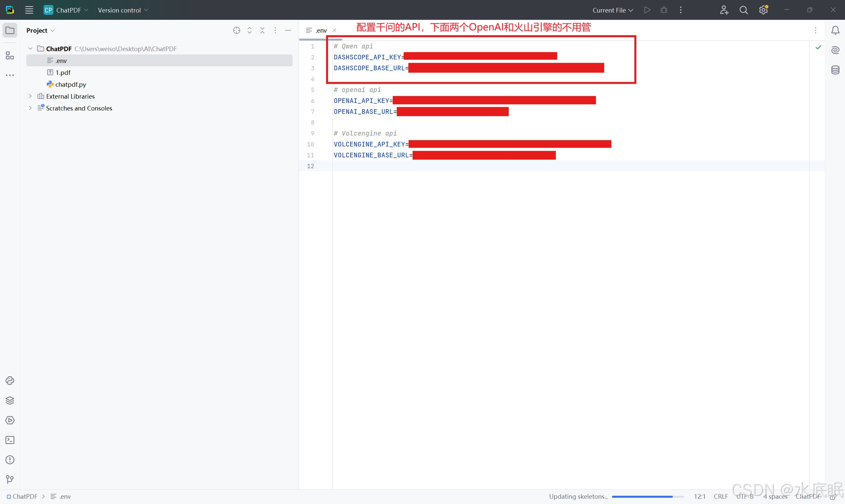
Task: Click the '# openai api' comment
Action: [357, 90]
